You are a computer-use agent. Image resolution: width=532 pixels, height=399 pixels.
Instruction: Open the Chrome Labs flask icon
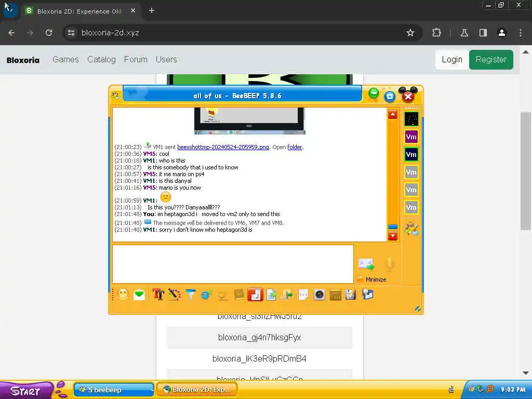(x=464, y=33)
